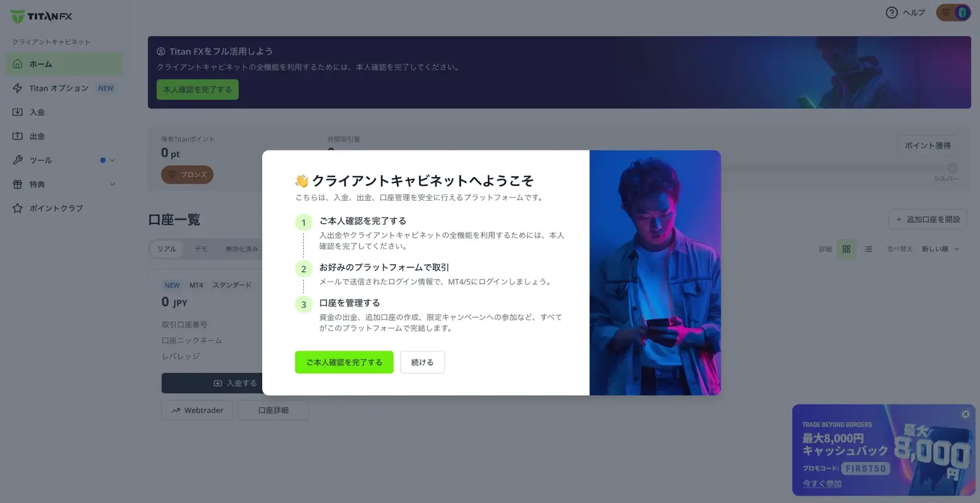
Task: Click the home icon in sidebar
Action: click(18, 64)
